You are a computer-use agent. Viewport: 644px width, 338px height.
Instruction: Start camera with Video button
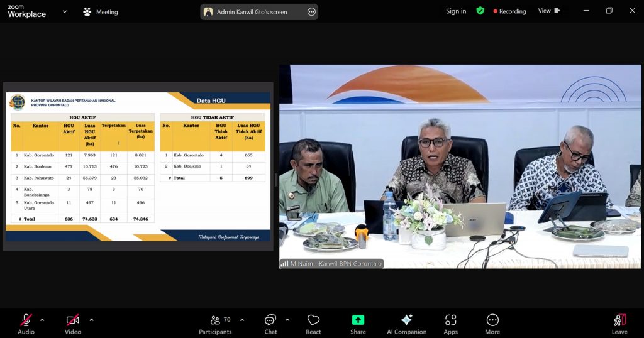point(73,324)
